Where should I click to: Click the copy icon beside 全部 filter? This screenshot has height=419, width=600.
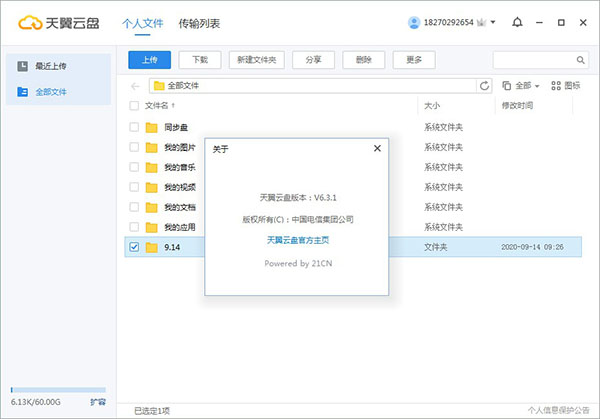pyautogui.click(x=507, y=85)
